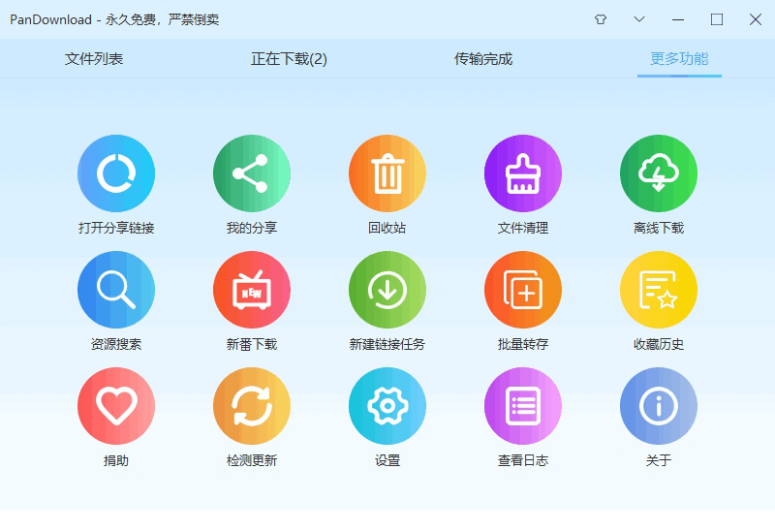The height and width of the screenshot is (532, 775).
Task: Open the 离线下载 cloud download icon
Action: (659, 173)
